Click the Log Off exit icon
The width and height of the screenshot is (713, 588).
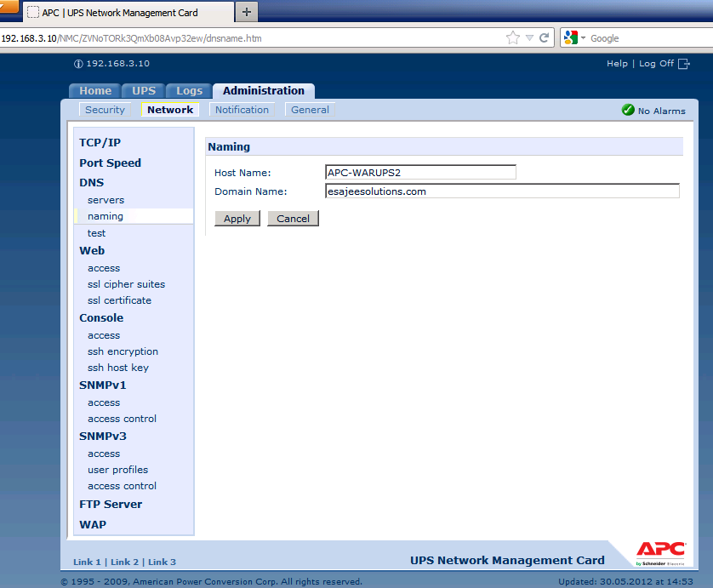tap(683, 64)
